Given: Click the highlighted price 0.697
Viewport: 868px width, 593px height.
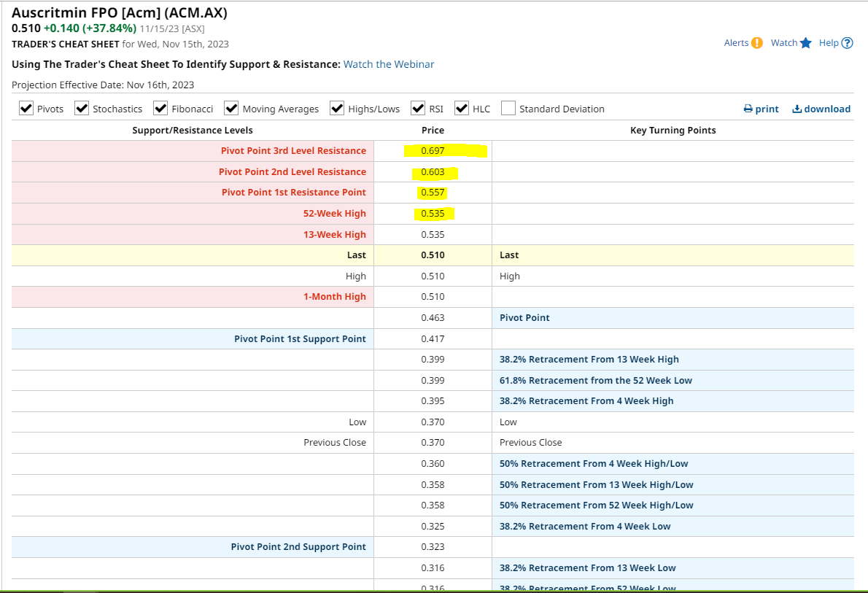Looking at the screenshot, I should [x=433, y=150].
